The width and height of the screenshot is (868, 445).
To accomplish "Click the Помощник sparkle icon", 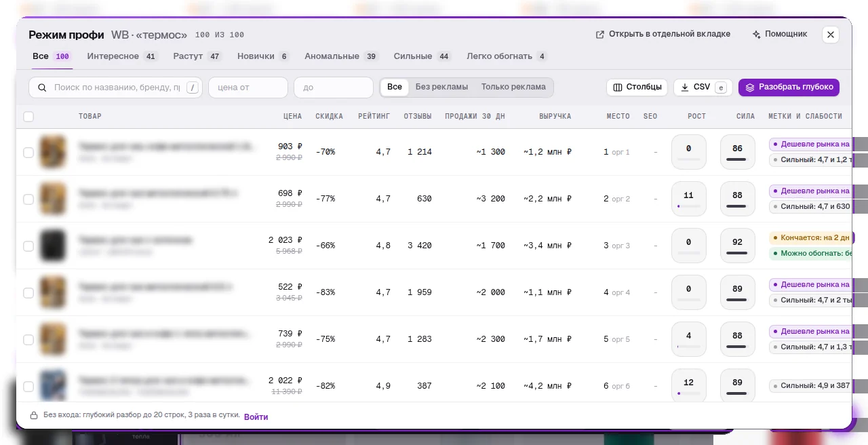I will pyautogui.click(x=756, y=34).
